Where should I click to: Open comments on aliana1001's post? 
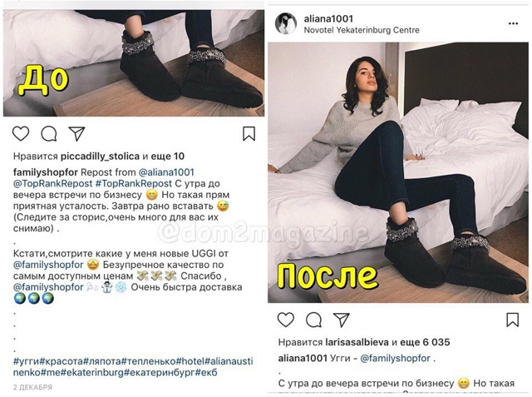[313, 320]
